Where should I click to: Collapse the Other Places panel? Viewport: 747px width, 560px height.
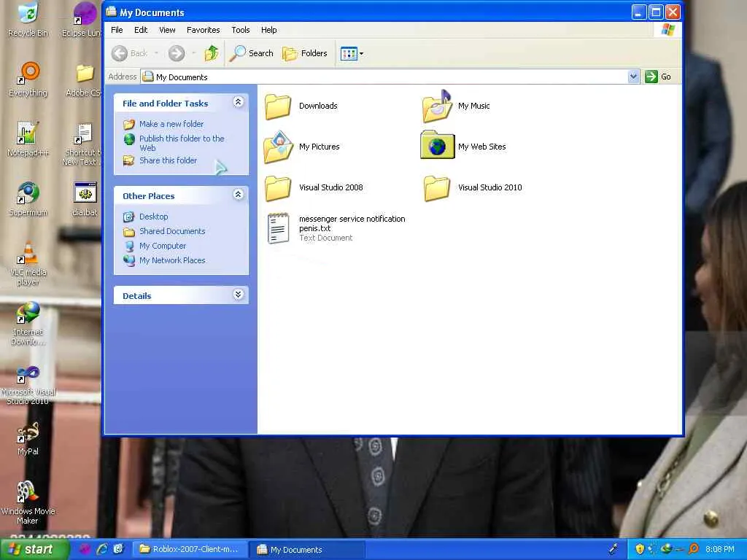(x=239, y=194)
